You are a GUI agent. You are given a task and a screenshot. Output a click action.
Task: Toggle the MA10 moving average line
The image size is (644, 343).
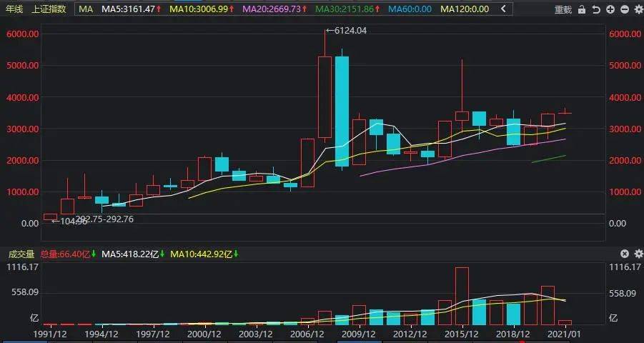[x=202, y=9]
